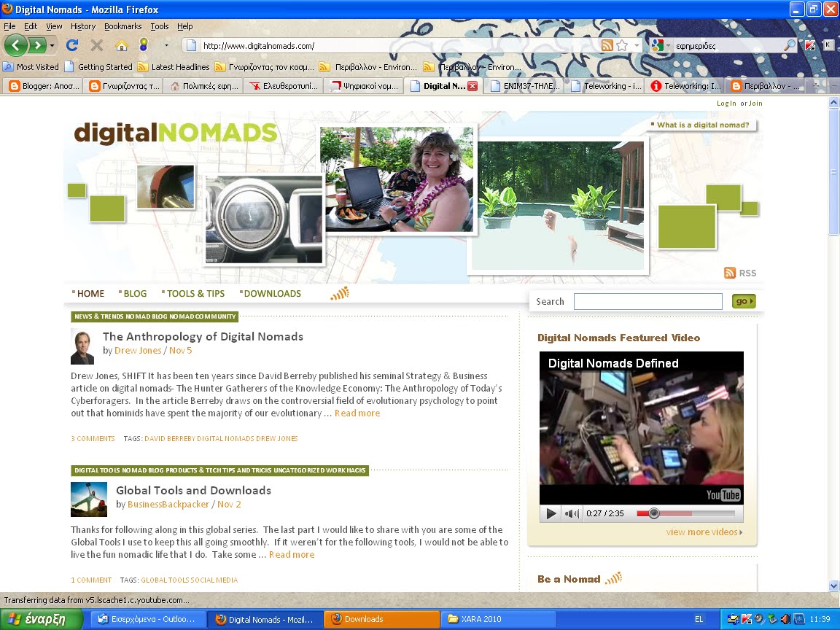
Task: Open the History menu
Action: (83, 26)
